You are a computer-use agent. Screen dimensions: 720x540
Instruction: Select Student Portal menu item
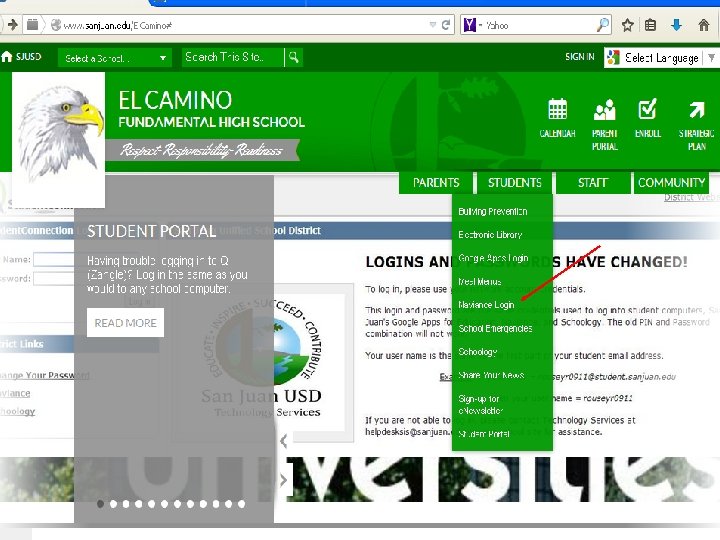[x=484, y=434]
